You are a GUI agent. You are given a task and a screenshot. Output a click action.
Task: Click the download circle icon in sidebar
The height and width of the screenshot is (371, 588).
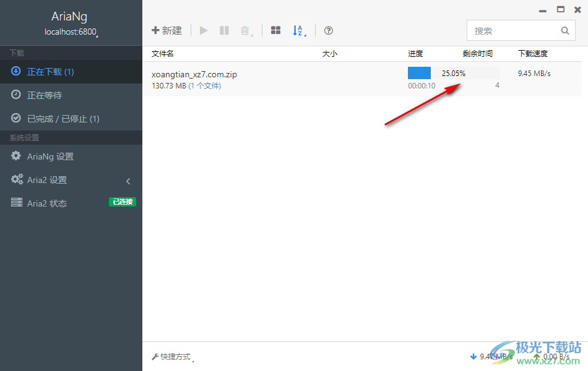click(15, 71)
